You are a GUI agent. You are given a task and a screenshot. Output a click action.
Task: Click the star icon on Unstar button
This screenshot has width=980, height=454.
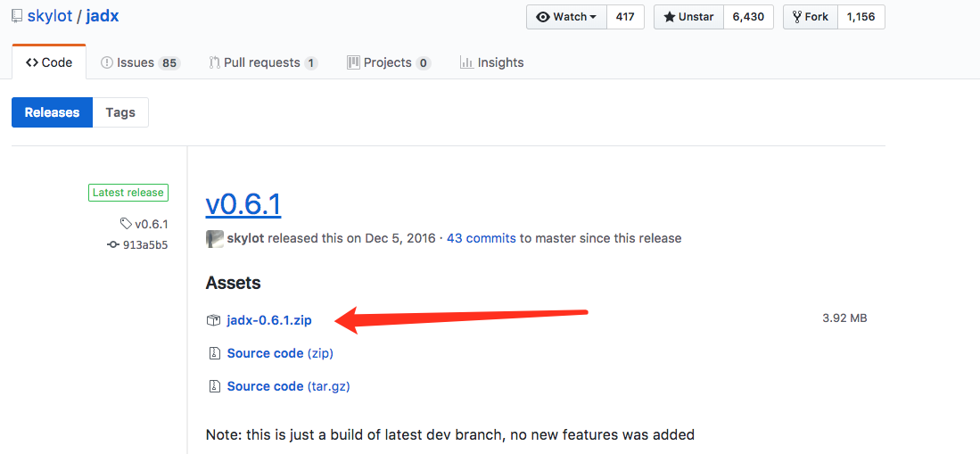pos(669,17)
